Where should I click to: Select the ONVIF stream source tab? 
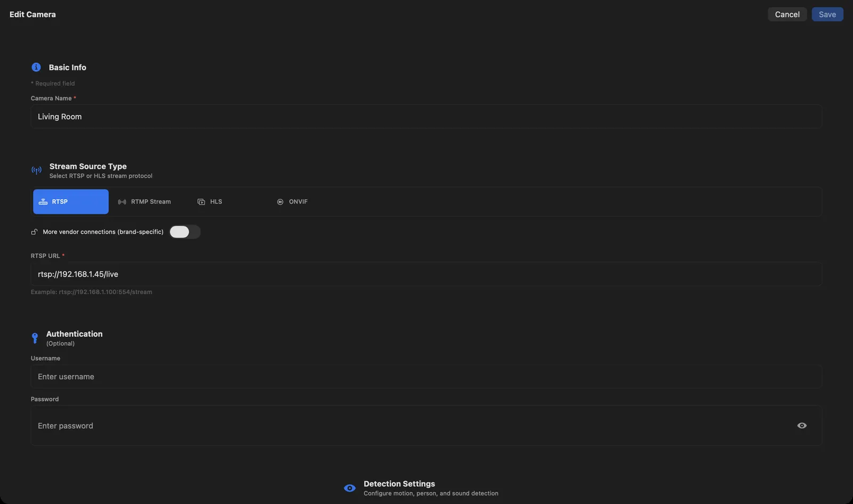pyautogui.click(x=308, y=202)
